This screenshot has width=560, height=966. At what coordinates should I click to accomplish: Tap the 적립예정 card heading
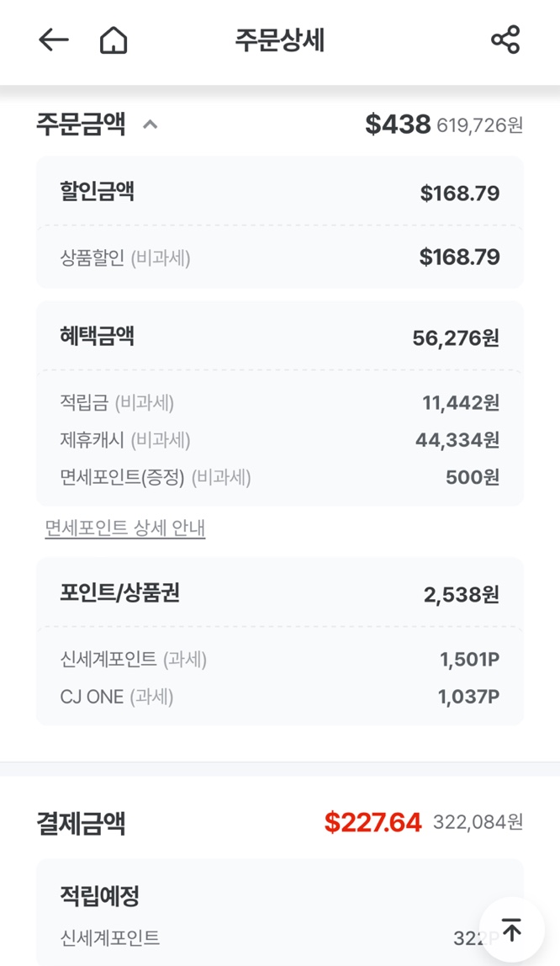pyautogui.click(x=99, y=894)
